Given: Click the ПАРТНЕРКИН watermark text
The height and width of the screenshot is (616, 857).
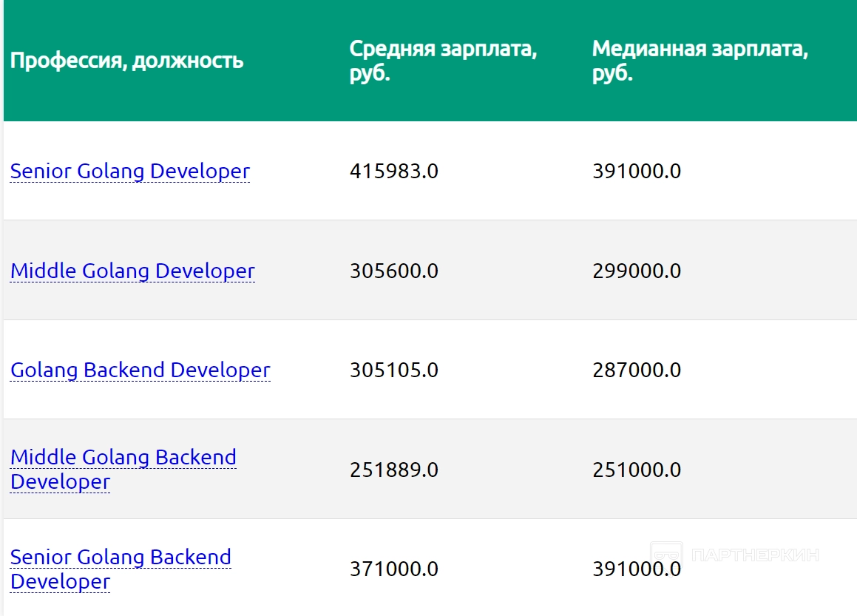Looking at the screenshot, I should click(754, 555).
